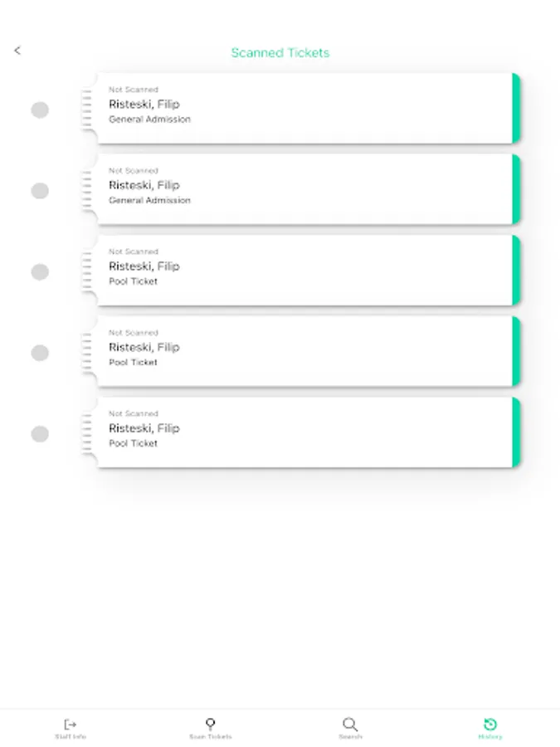Tap the perforated stub of first General Admission ticket
The height and width of the screenshot is (747, 560).
pyautogui.click(x=87, y=109)
